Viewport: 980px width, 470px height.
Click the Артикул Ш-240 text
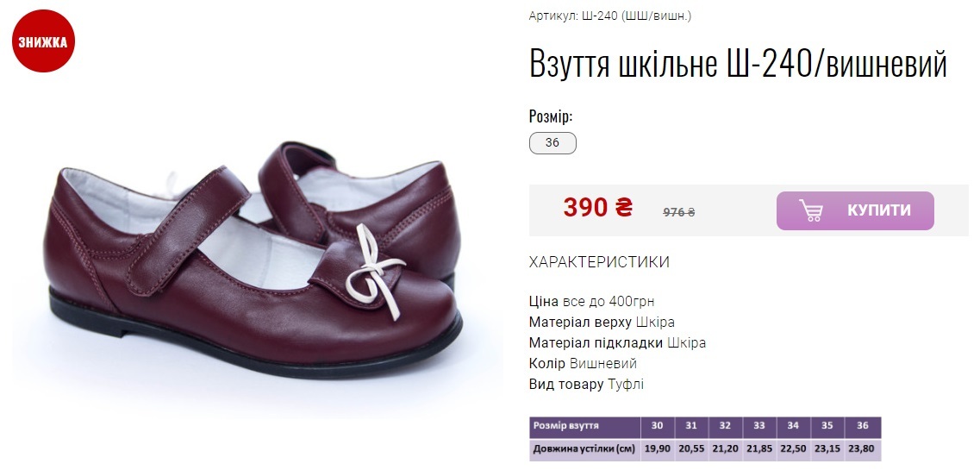(x=610, y=16)
